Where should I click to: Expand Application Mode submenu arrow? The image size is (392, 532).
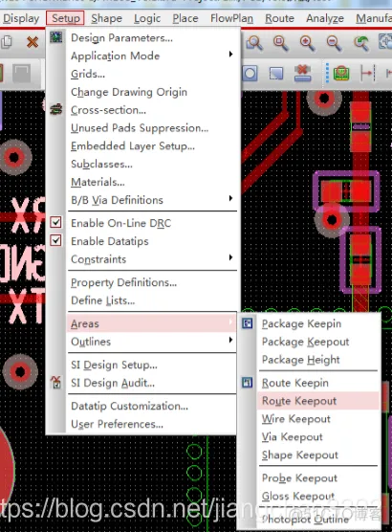click(x=230, y=54)
